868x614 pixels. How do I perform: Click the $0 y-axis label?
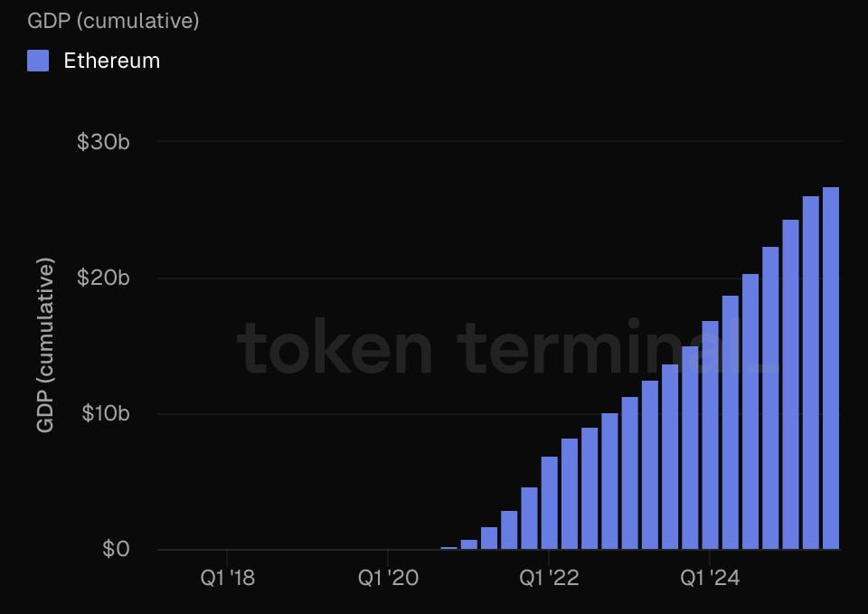(116, 549)
